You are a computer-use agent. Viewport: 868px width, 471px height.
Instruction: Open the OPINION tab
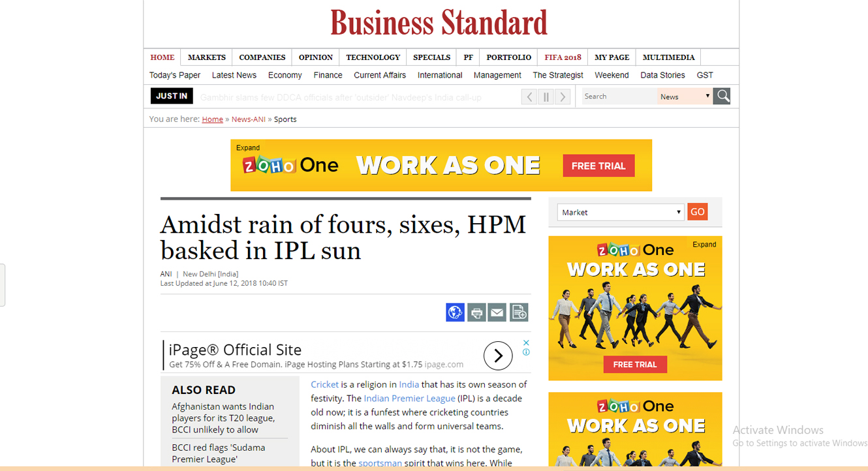pyautogui.click(x=316, y=57)
